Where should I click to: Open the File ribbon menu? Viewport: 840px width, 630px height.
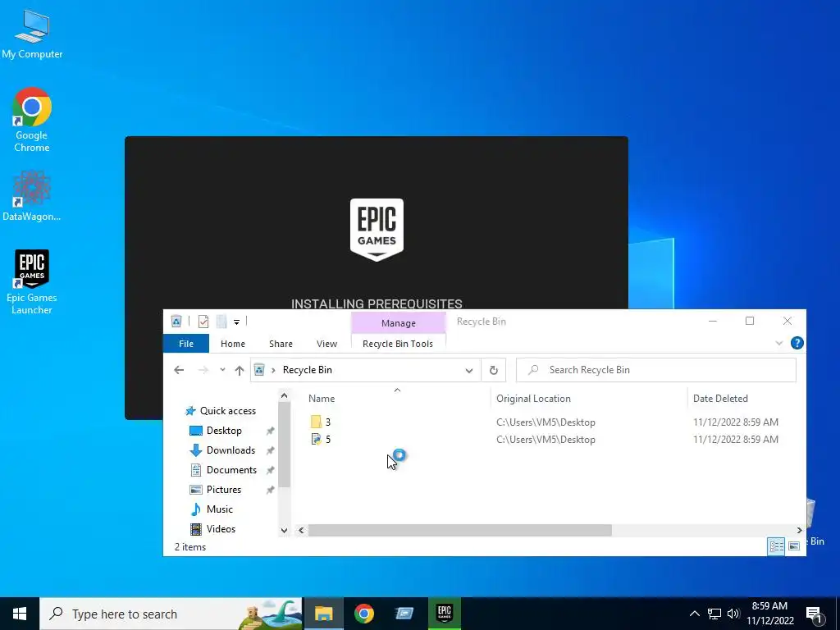tap(186, 344)
